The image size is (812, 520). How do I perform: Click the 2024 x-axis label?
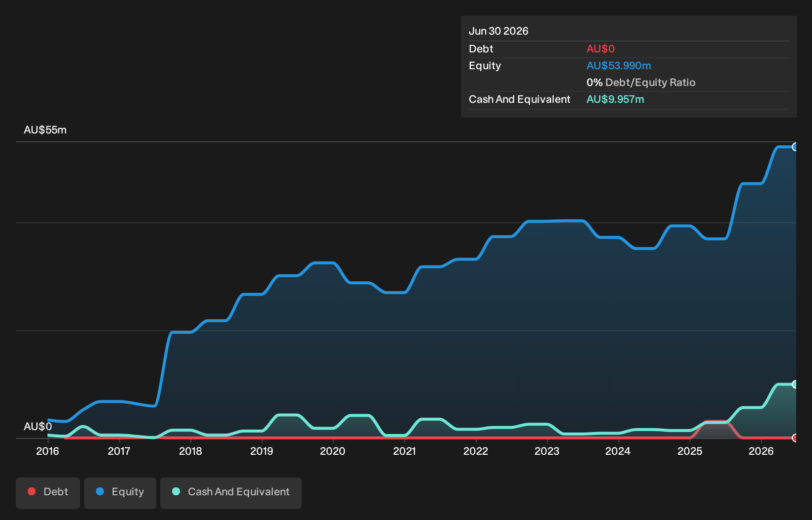point(618,451)
